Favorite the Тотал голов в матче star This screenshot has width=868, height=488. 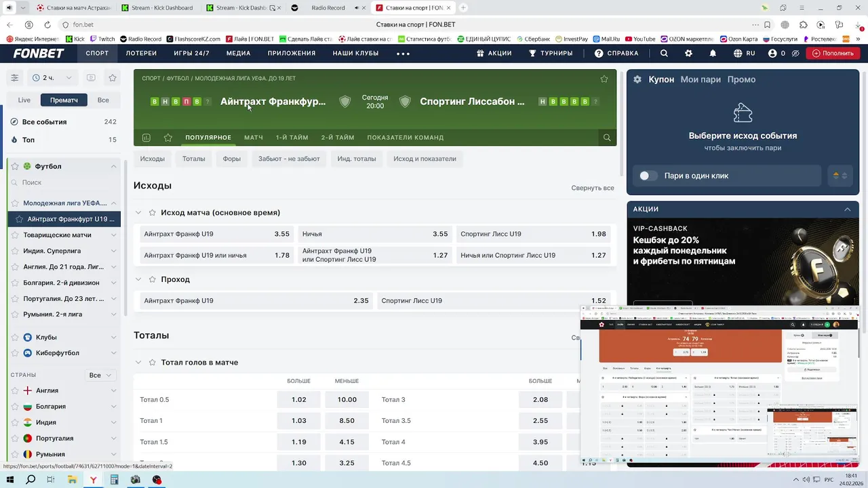point(153,363)
